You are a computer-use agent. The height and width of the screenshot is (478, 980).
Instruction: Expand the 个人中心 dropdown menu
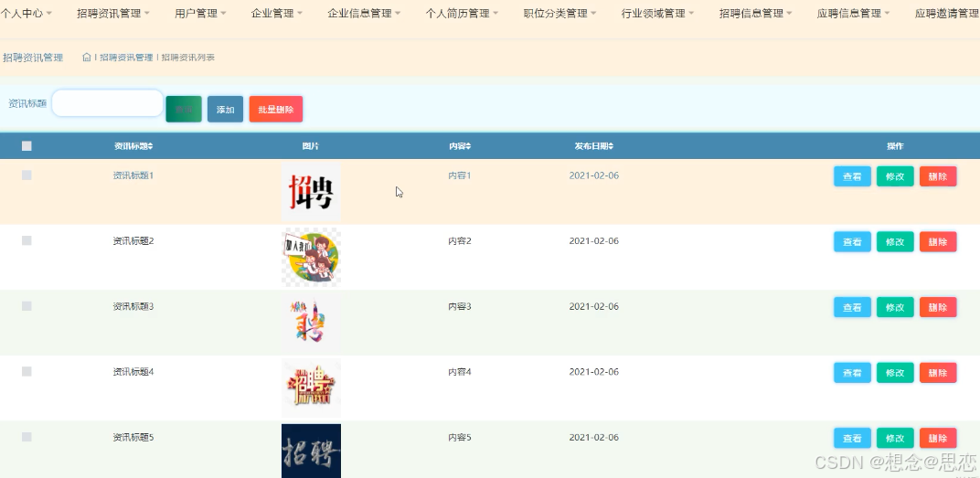point(26,13)
